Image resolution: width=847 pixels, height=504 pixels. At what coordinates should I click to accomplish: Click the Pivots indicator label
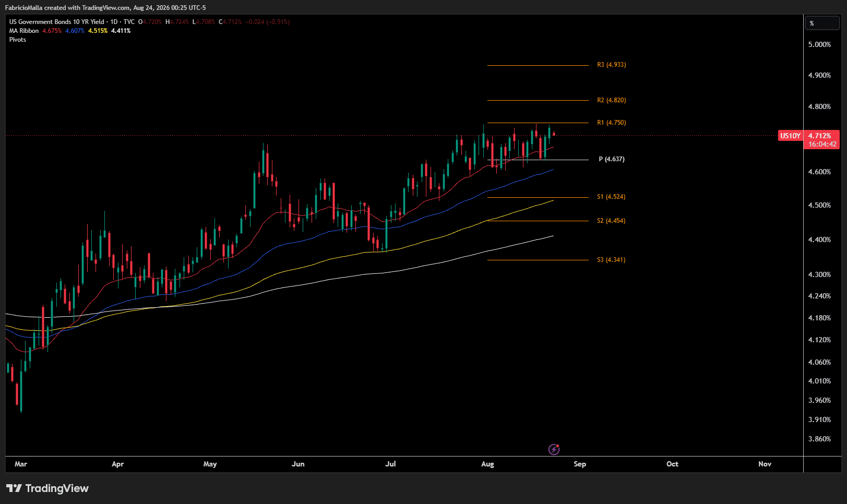pyautogui.click(x=18, y=40)
